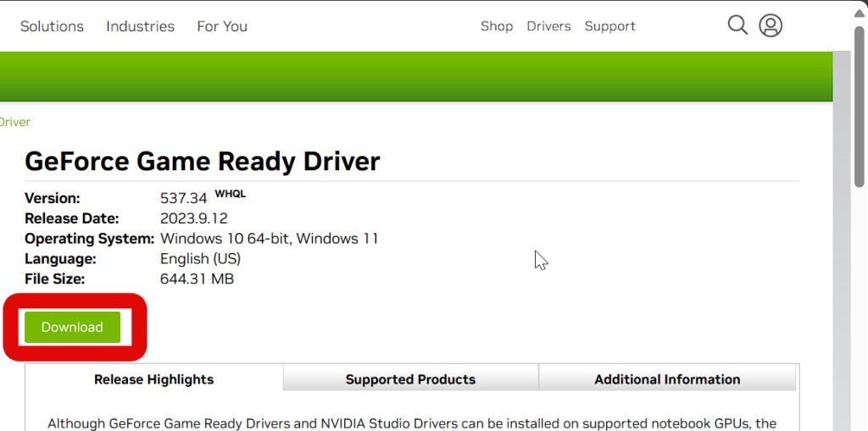This screenshot has width=868, height=431.
Task: Open the Support link
Action: (610, 26)
